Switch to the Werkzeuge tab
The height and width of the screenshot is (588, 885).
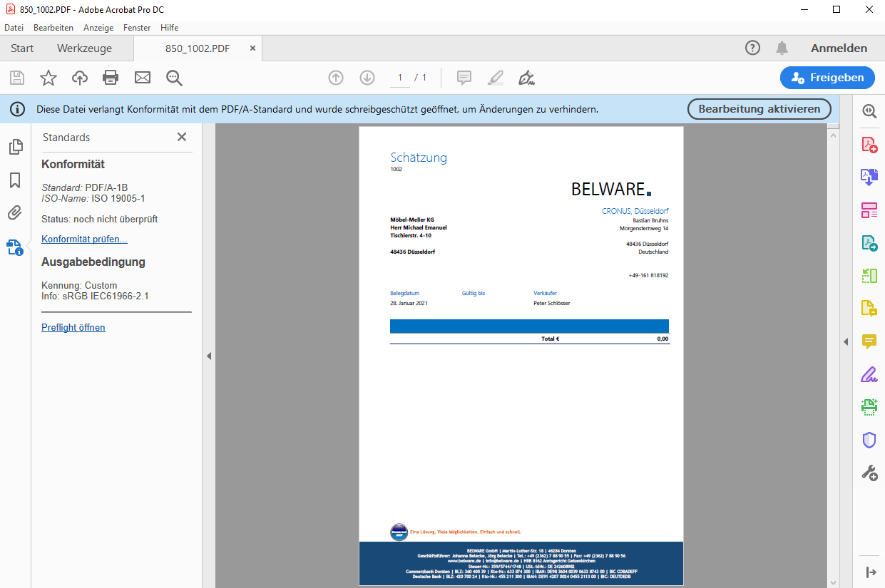[x=85, y=48]
